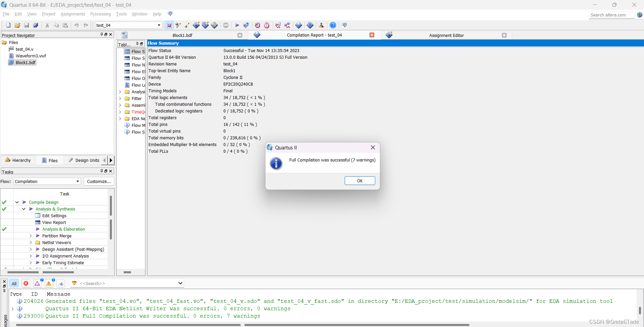This screenshot has width=644, height=327.
Task: Expand the Fitter folder in report tree
Action: click(x=120, y=98)
